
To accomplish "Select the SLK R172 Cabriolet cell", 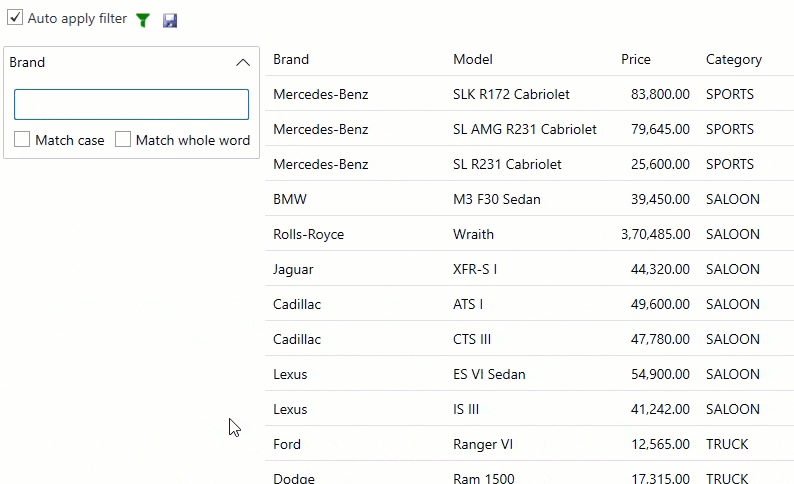I will (x=511, y=94).
